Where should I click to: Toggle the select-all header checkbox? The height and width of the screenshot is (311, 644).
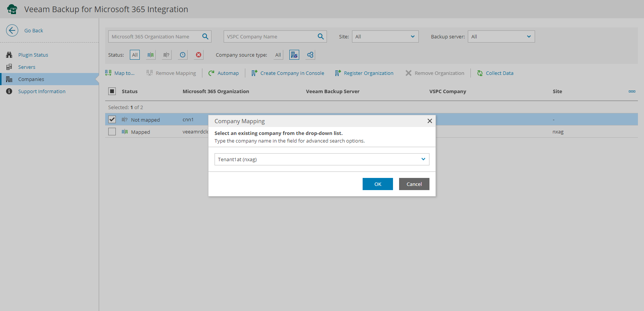point(112,91)
